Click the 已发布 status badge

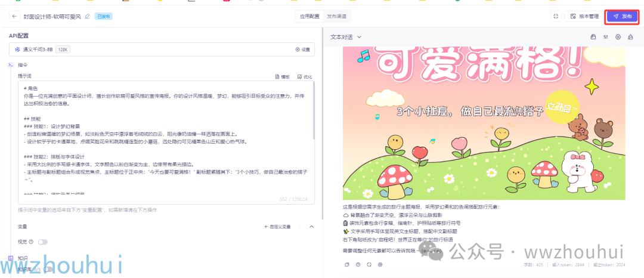(104, 17)
